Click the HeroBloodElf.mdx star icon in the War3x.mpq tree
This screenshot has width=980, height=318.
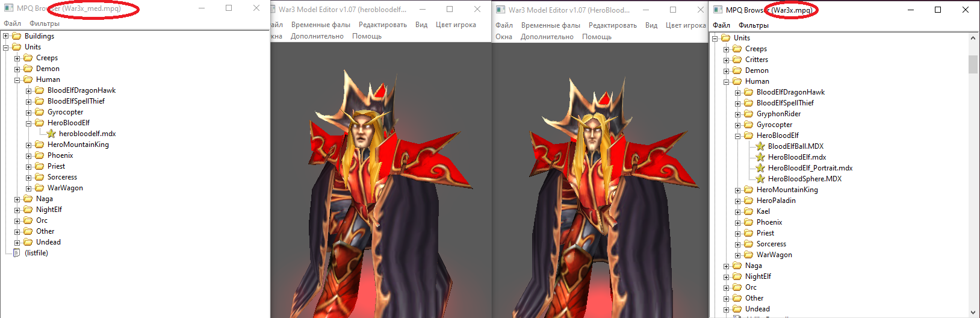point(760,157)
